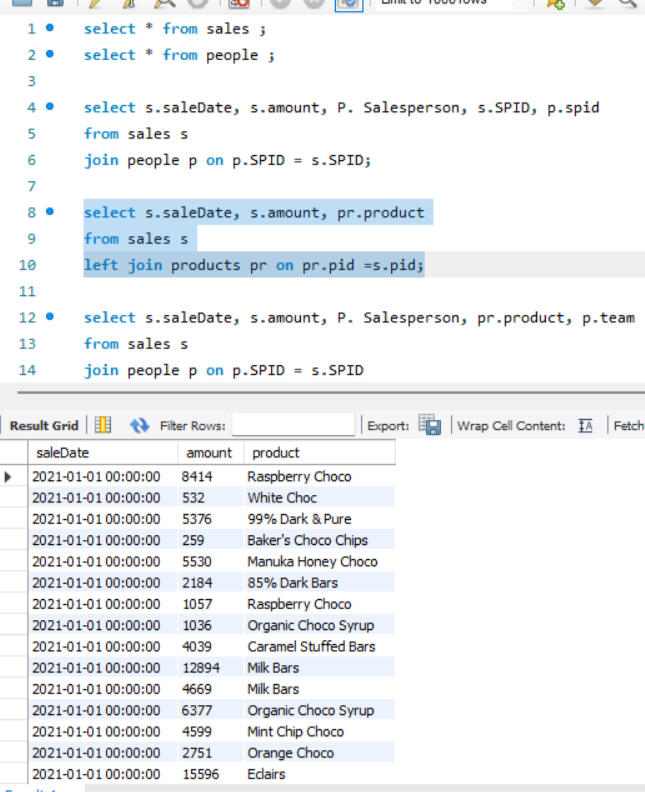Select first row using its arrow marker
Screen dimensions: 645x792
(x=9, y=477)
